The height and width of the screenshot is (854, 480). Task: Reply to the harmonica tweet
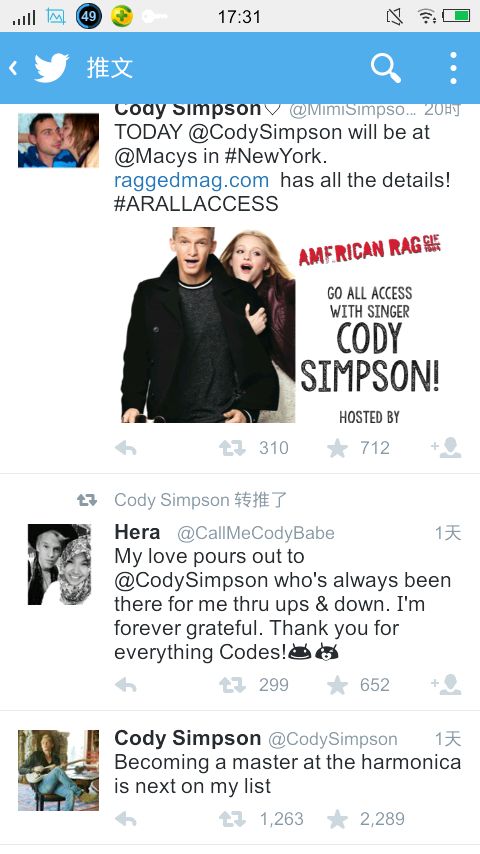(126, 819)
